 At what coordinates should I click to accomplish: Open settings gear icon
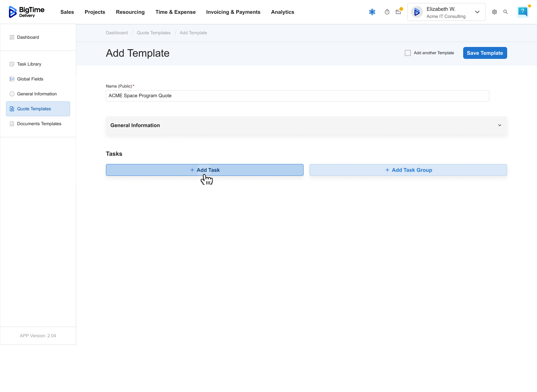[x=494, y=12]
